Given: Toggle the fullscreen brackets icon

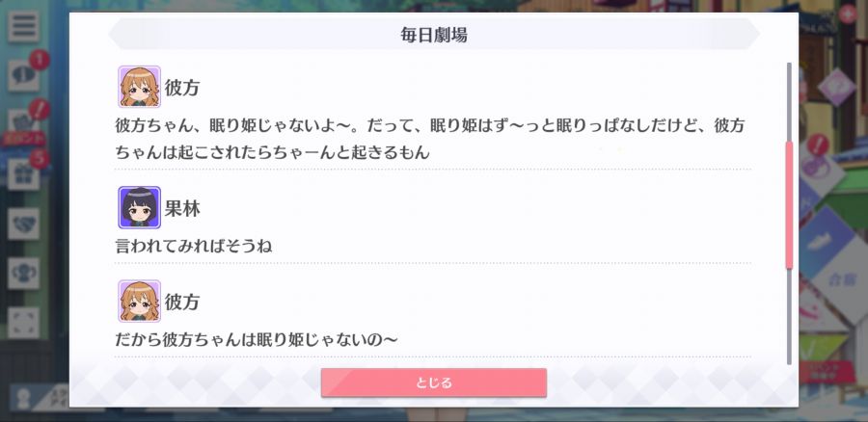Looking at the screenshot, I should point(23,323).
